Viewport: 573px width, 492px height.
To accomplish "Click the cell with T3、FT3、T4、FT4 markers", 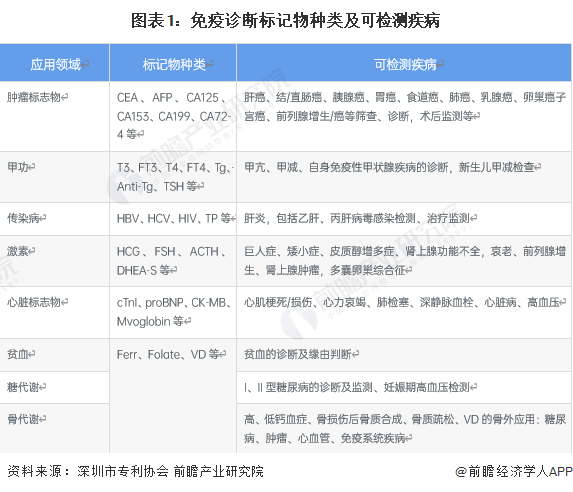I will [x=173, y=177].
